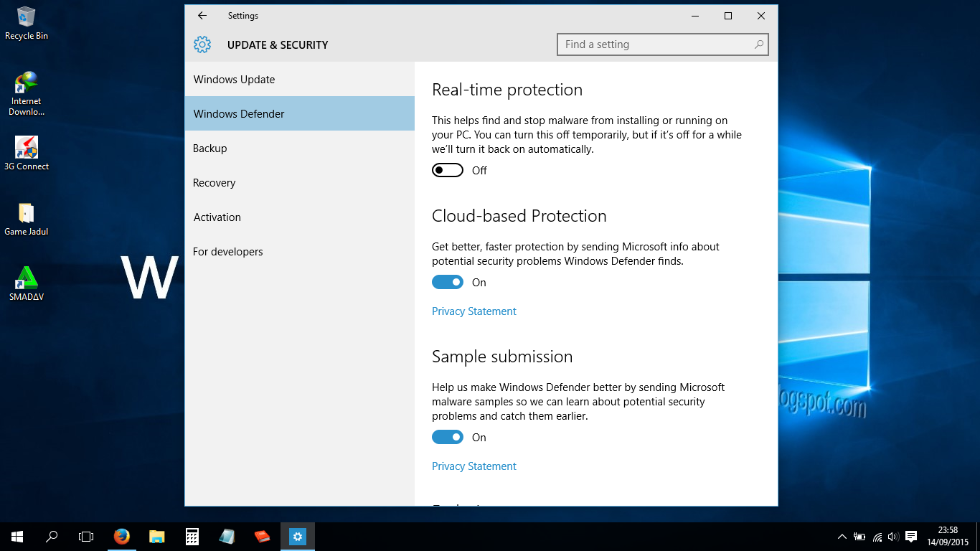Image resolution: width=980 pixels, height=551 pixels.
Task: Click the search magnifier in Find a setting
Action: click(758, 44)
